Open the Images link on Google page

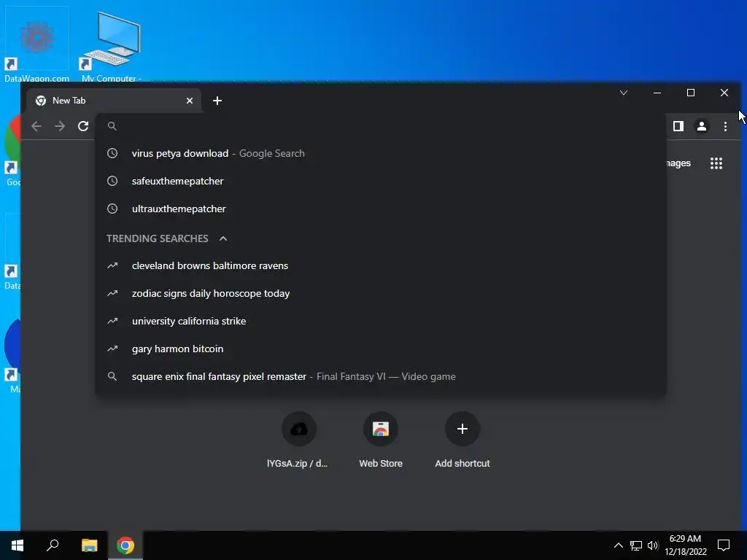tap(678, 163)
